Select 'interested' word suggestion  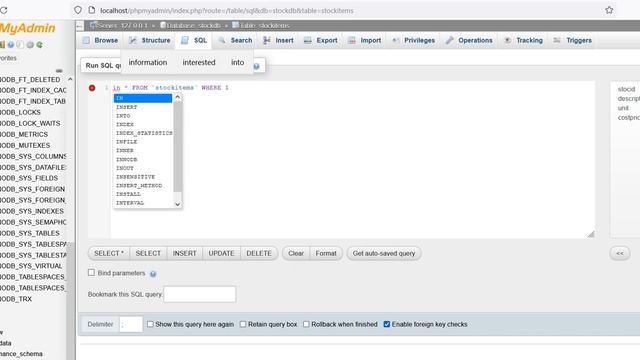click(x=199, y=62)
